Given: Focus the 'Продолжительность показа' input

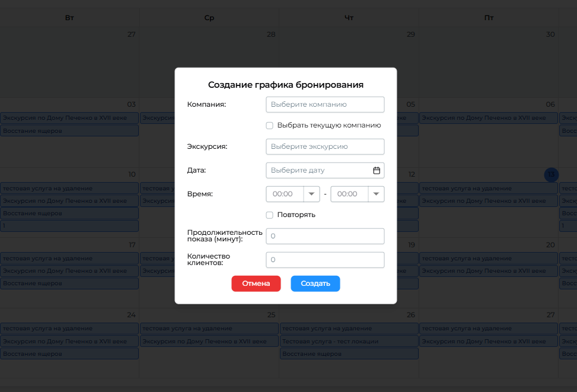Looking at the screenshot, I should click(325, 236).
